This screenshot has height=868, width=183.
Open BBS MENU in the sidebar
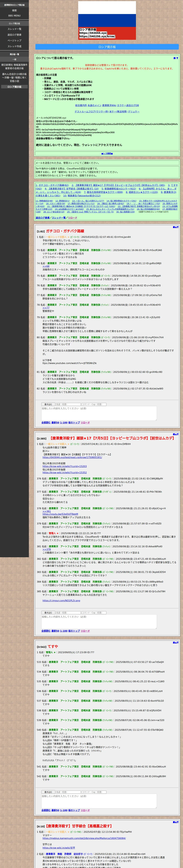point(14,15)
